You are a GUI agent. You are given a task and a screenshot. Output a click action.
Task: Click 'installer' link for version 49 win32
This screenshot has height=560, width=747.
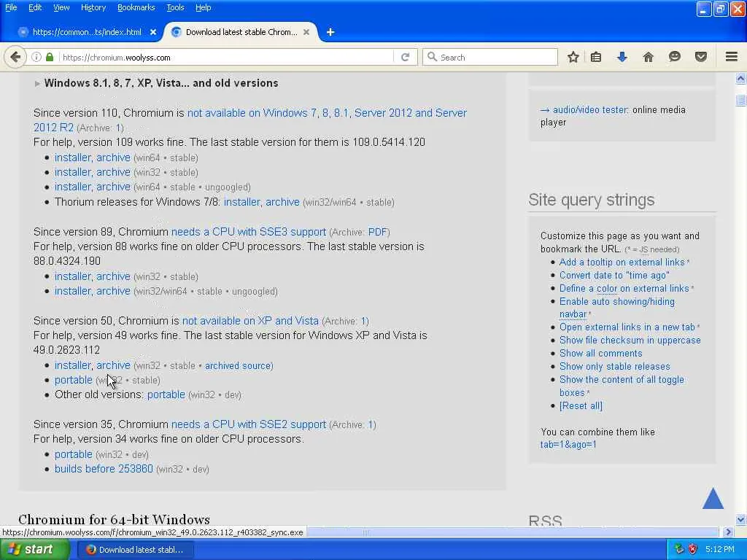pyautogui.click(x=73, y=365)
